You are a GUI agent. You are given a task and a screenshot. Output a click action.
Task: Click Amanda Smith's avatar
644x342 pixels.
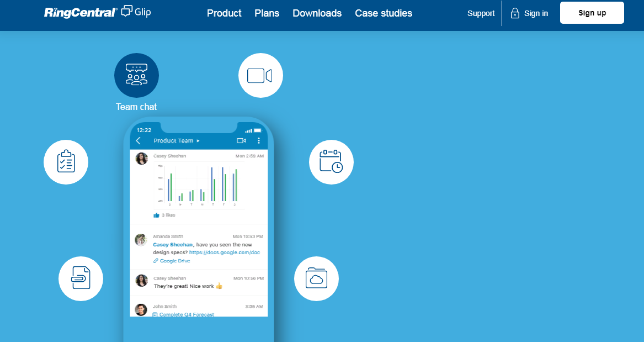click(x=141, y=240)
